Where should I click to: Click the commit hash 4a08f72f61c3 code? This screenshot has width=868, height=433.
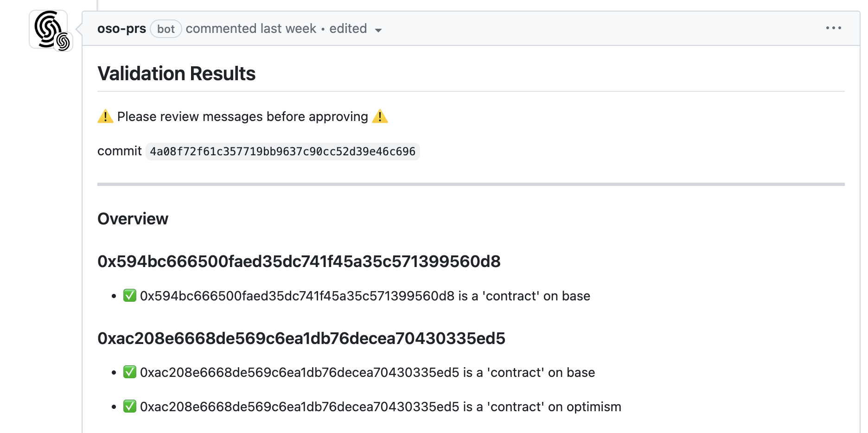[282, 152]
